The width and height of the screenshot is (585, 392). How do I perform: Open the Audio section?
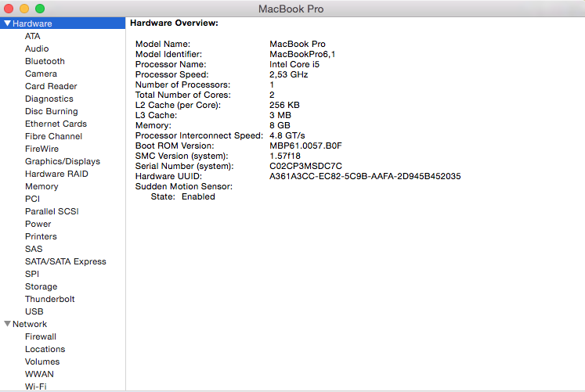tap(37, 49)
